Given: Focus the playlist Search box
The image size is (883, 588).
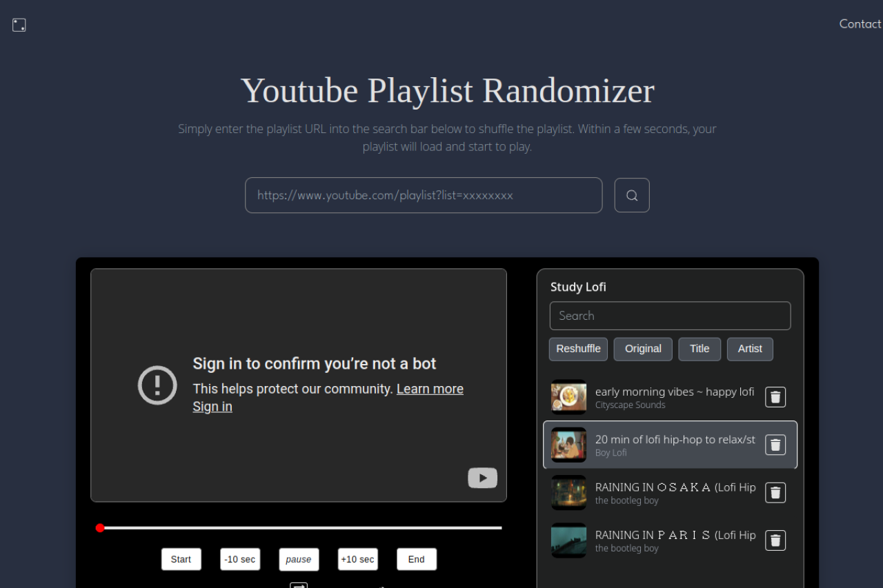Looking at the screenshot, I should pos(670,316).
